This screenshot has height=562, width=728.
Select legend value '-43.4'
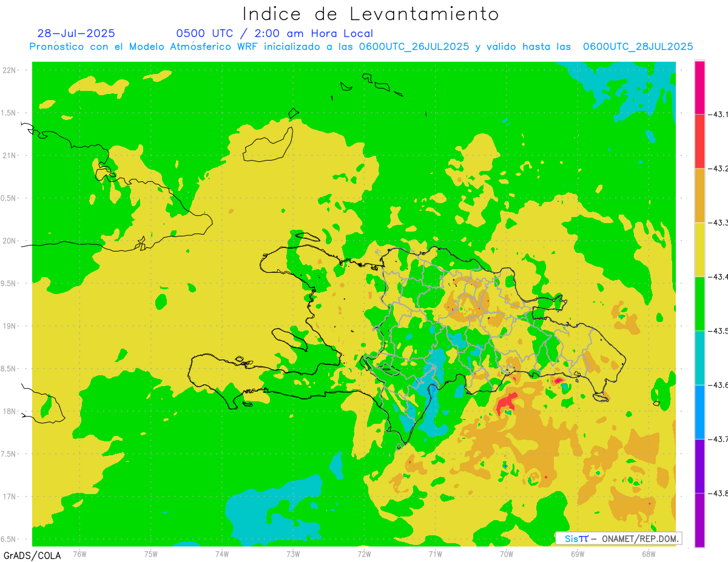point(719,276)
